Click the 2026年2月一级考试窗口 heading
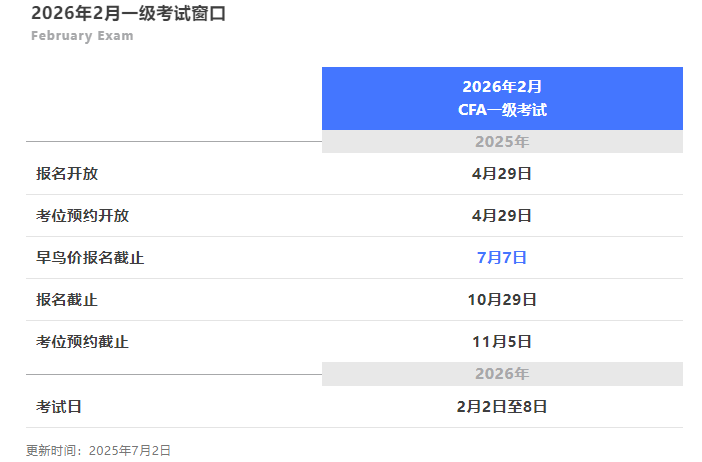Screen dimensions: 702x462 [128, 13]
